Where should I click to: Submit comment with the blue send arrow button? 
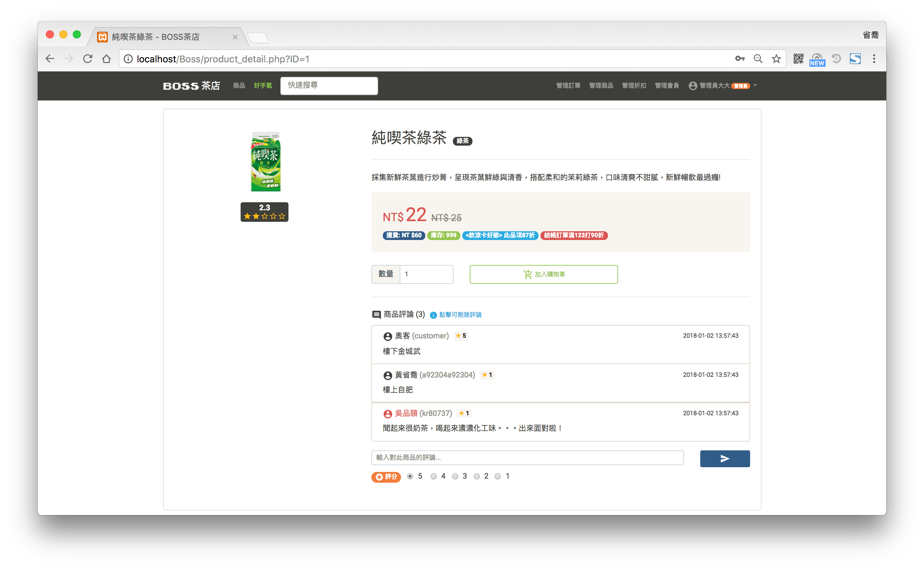(725, 458)
